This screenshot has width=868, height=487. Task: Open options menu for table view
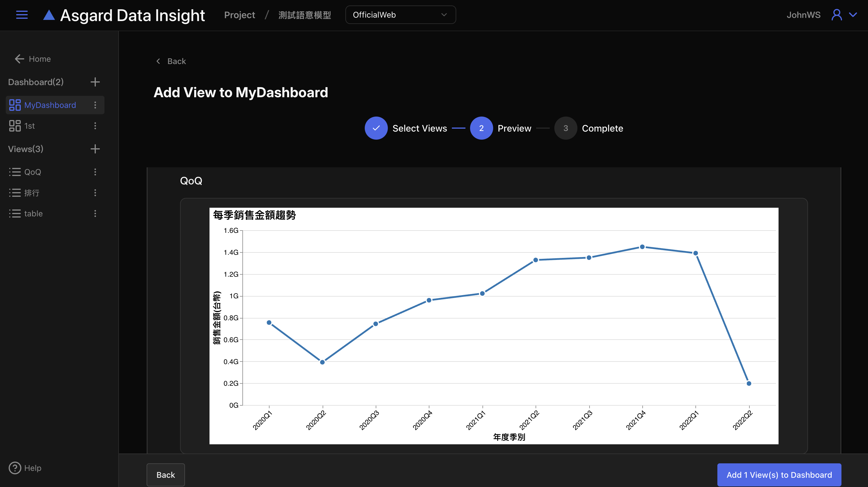pyautogui.click(x=95, y=213)
